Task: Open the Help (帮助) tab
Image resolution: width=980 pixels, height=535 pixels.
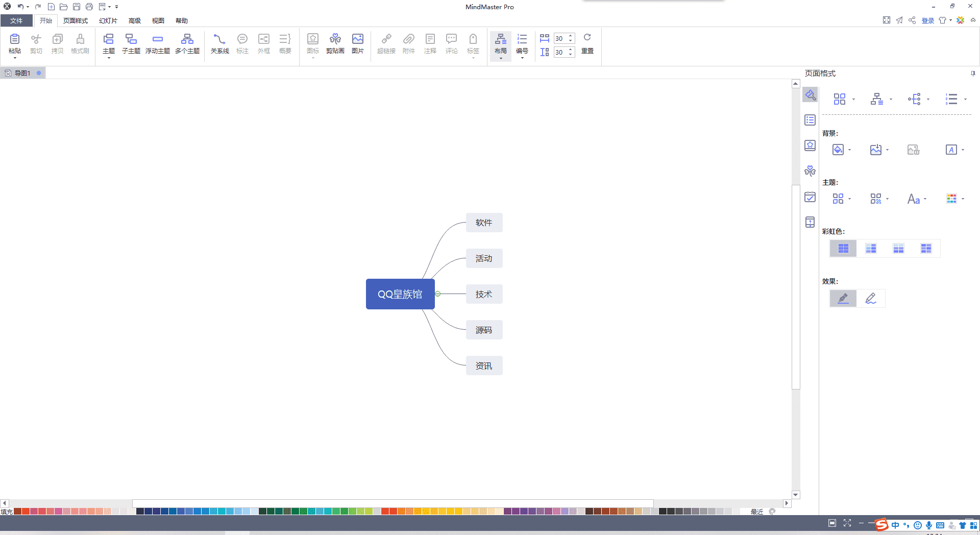Action: click(x=182, y=21)
